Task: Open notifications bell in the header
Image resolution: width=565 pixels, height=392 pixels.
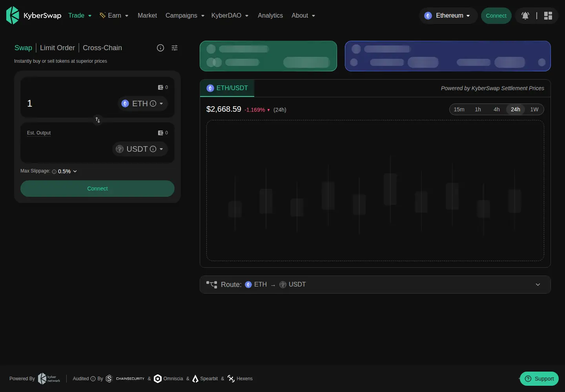Action: 525,16
